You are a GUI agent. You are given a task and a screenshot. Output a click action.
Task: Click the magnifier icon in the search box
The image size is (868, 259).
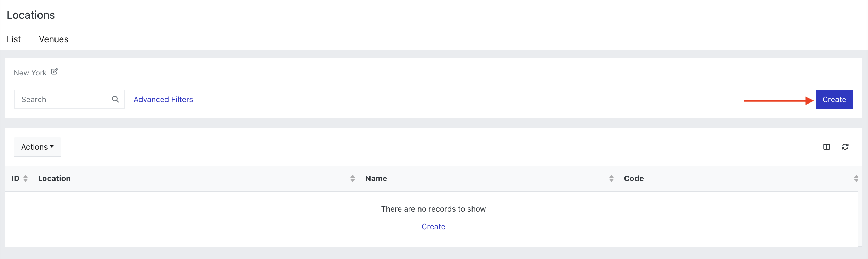coord(116,99)
